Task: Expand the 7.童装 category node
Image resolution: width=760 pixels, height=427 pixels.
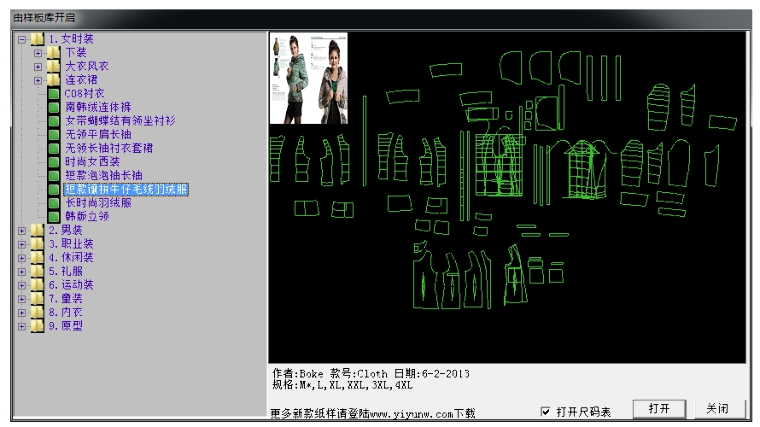Action: point(22,298)
